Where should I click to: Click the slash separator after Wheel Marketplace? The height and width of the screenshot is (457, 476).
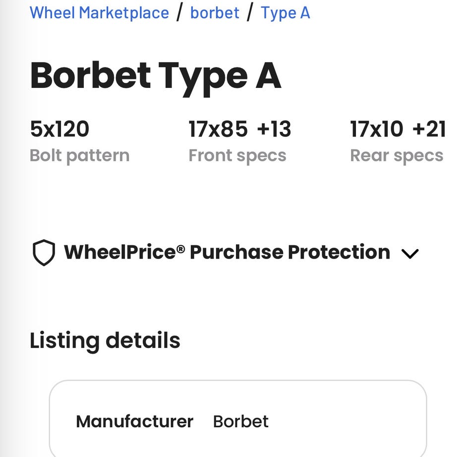[179, 12]
